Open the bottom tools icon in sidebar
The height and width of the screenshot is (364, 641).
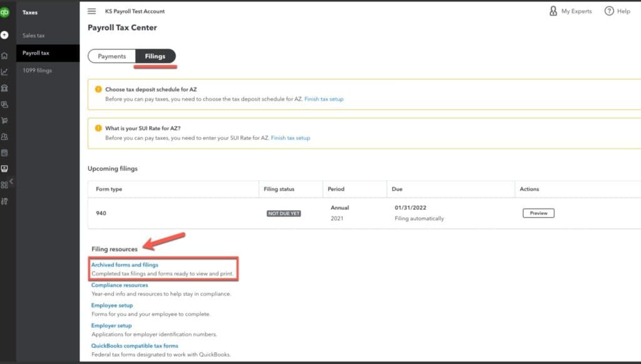(4, 201)
